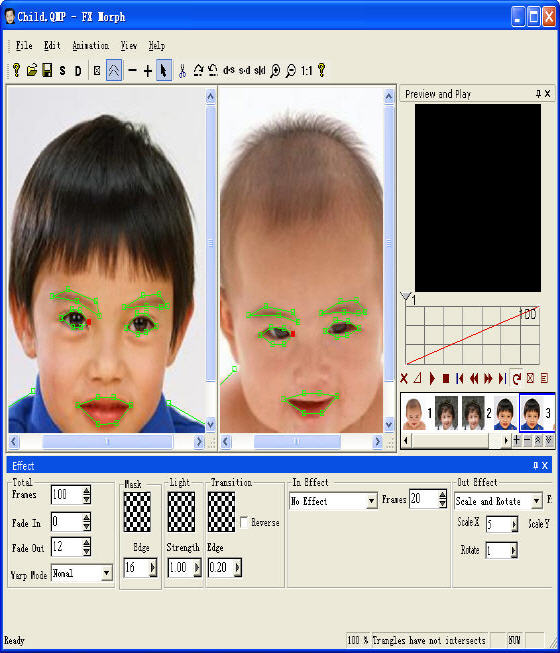Image resolution: width=560 pixels, height=653 pixels.
Task: Pin the Preview and Play panel
Action: pos(538,94)
